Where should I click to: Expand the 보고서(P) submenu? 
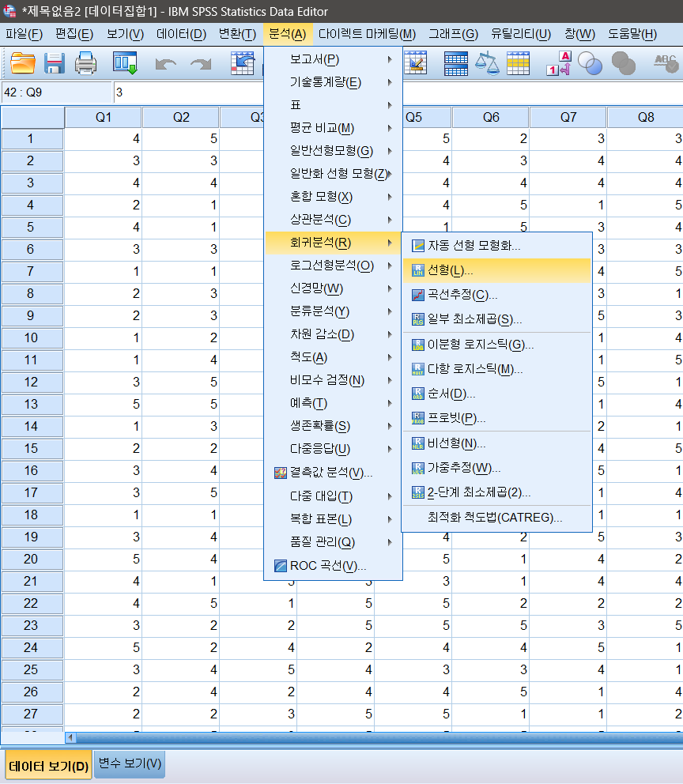pyautogui.click(x=333, y=59)
